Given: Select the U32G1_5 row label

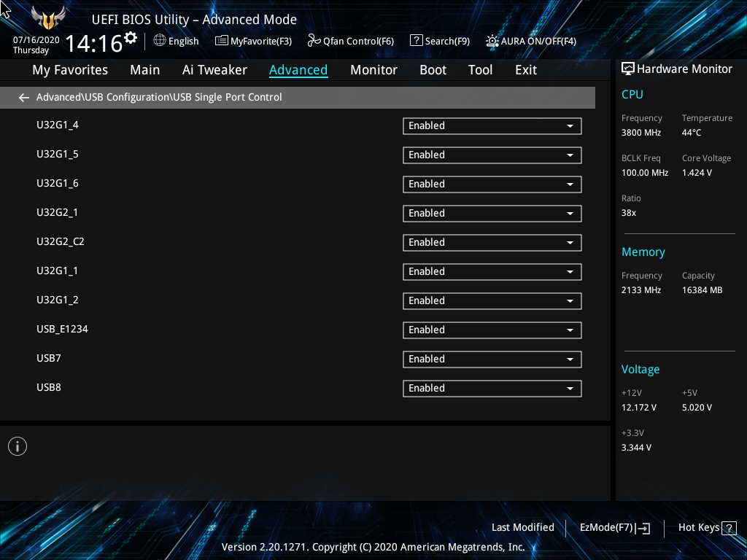Looking at the screenshot, I should pos(58,155).
